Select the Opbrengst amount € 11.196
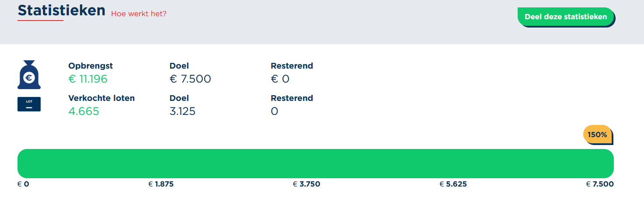 pyautogui.click(x=88, y=79)
